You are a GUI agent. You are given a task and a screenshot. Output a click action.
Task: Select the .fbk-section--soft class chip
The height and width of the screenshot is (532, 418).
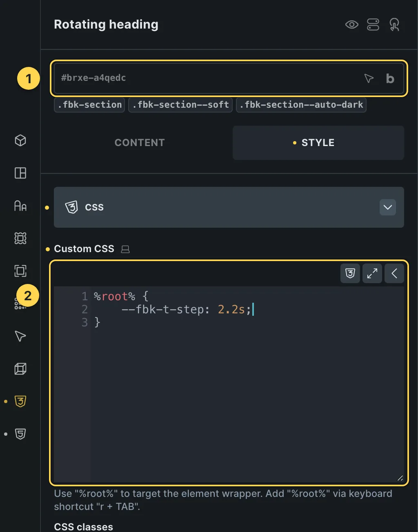pyautogui.click(x=180, y=105)
